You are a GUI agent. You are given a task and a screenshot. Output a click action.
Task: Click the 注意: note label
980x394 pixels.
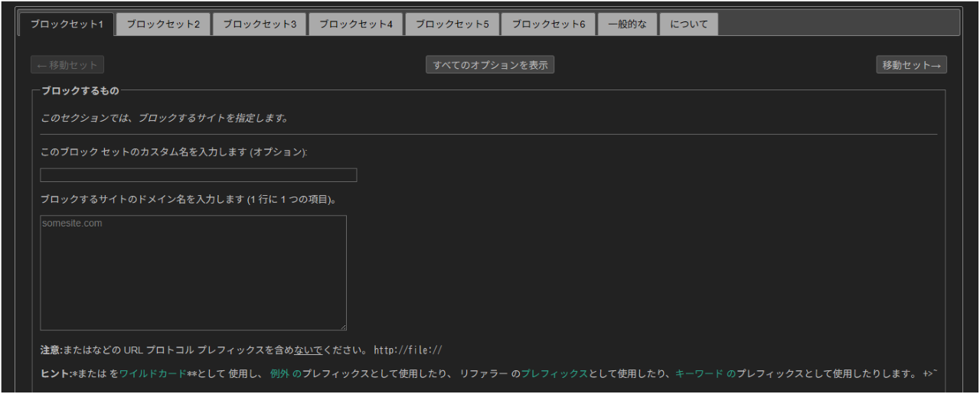(x=51, y=350)
